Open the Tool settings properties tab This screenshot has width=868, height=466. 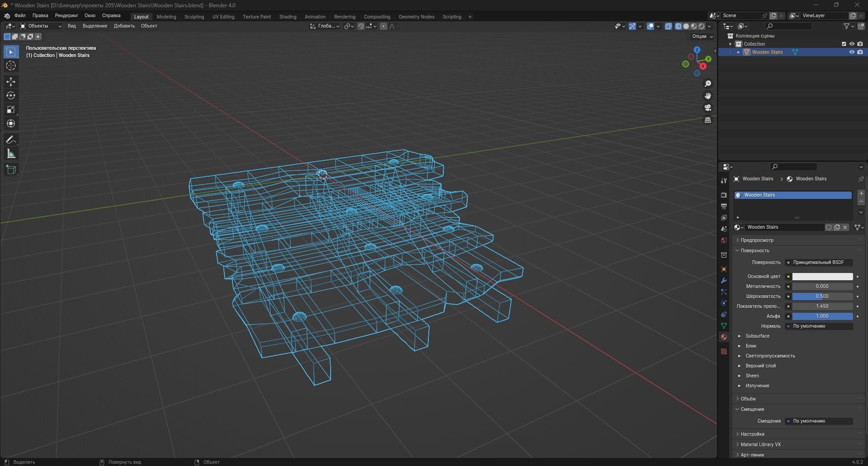click(x=724, y=180)
